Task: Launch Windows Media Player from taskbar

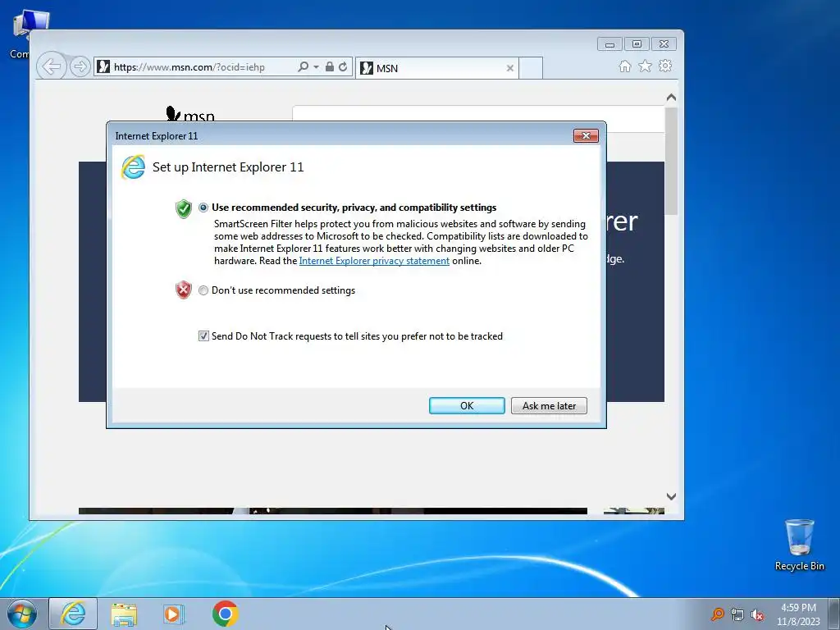Action: [x=174, y=614]
